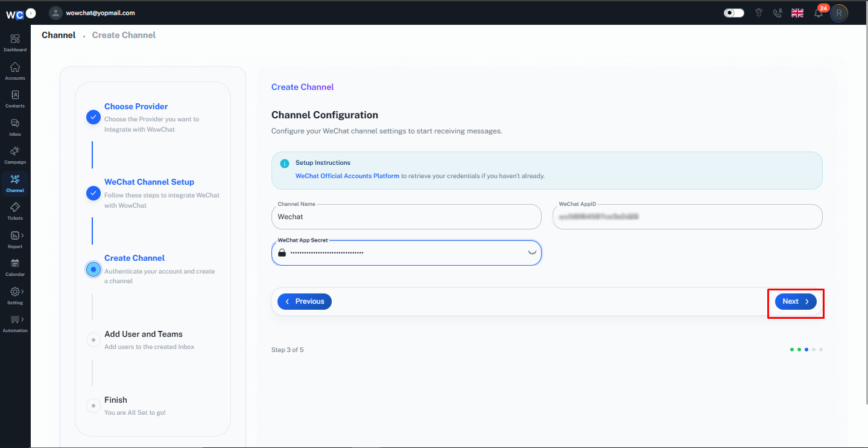Click the user avatar icon beside the email
The width and height of the screenshot is (868, 448).
pos(55,13)
